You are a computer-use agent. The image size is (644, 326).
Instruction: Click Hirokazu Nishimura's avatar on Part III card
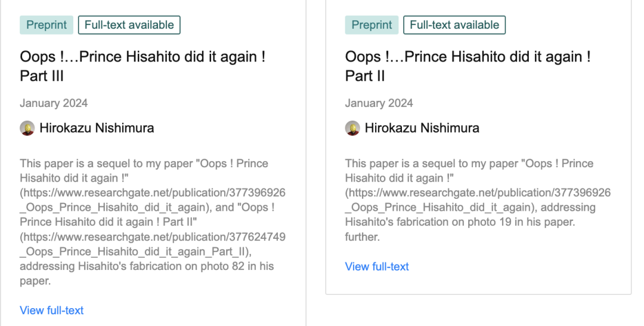(x=27, y=128)
